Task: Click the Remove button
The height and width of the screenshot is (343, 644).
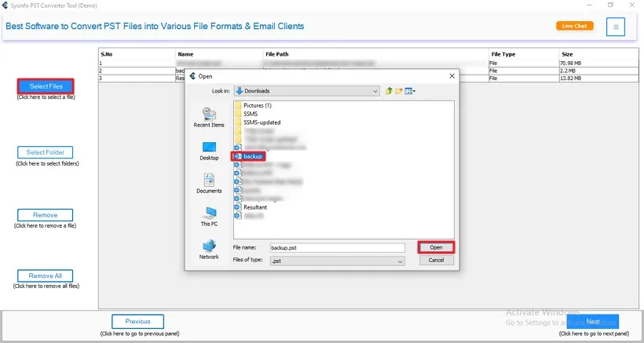Action: pyautogui.click(x=46, y=215)
